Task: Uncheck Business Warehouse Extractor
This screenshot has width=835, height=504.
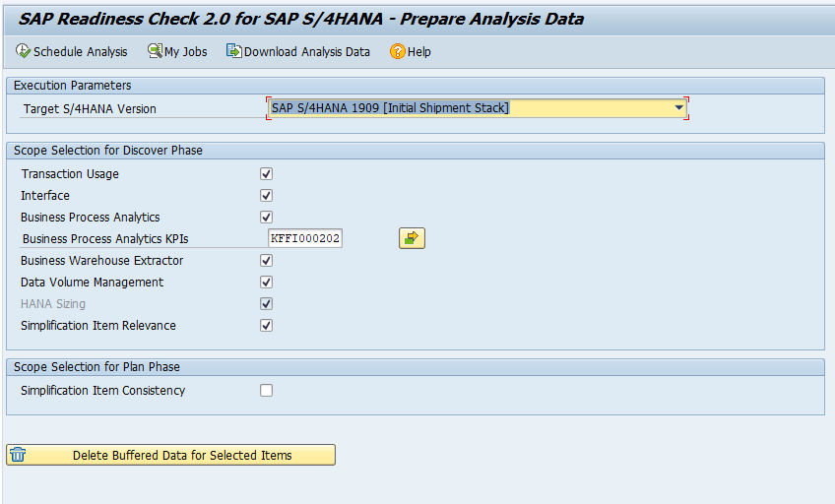Action: pos(266,260)
